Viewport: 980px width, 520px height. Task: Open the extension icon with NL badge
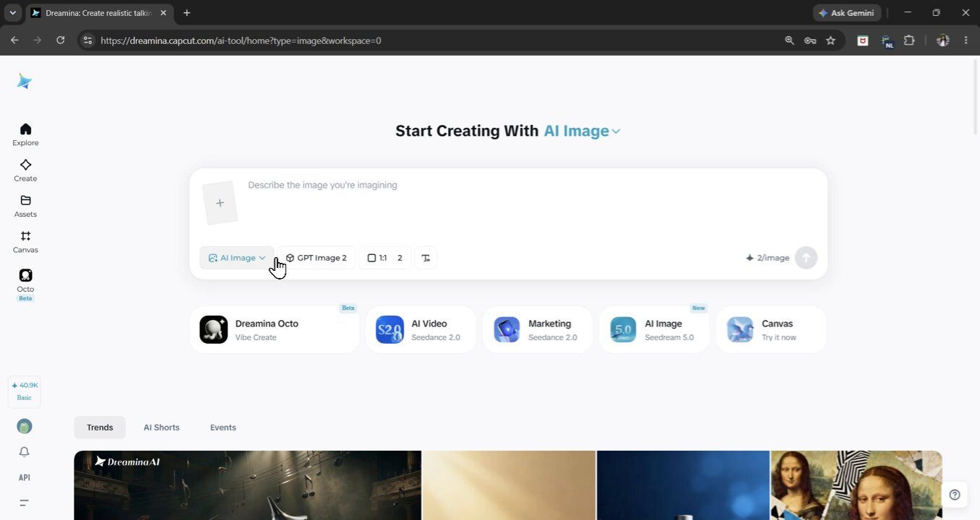point(887,41)
